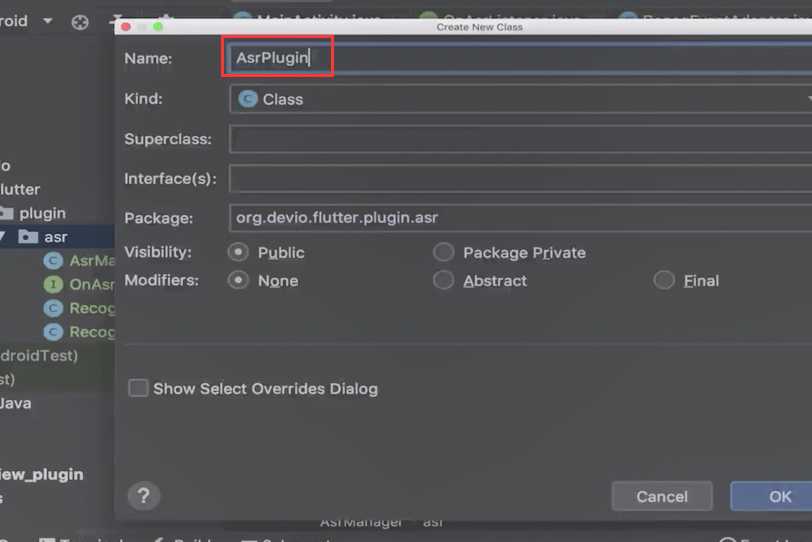Choose the Abstract modifier option
Viewport: 812px width, 542px height.
click(444, 281)
